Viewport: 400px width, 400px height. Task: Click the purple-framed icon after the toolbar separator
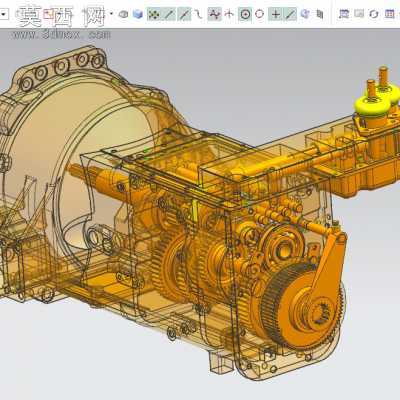(x=344, y=14)
